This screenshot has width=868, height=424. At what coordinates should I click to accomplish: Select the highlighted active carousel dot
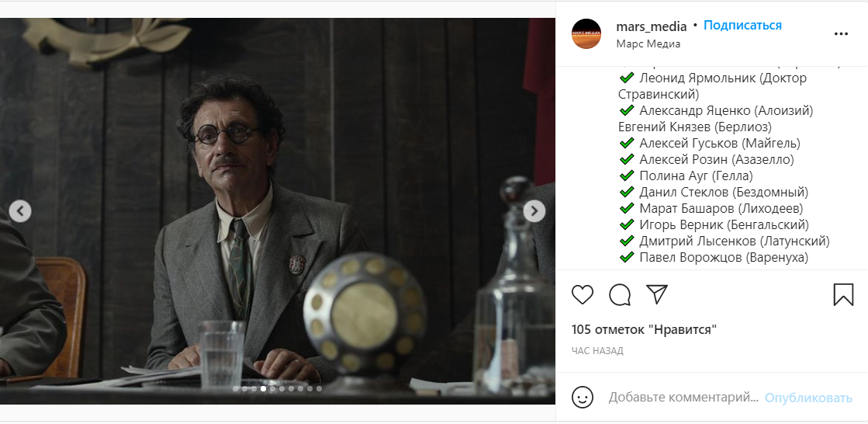[264, 388]
